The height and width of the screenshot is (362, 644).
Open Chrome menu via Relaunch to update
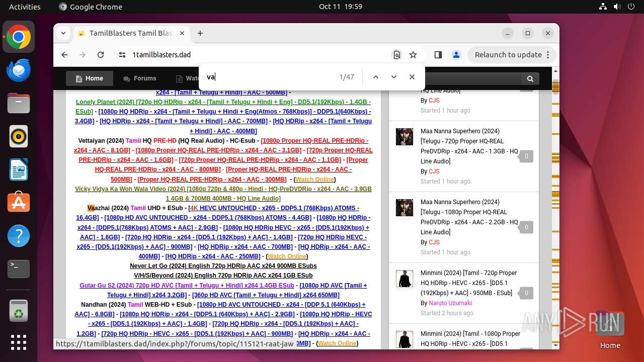pos(511,55)
